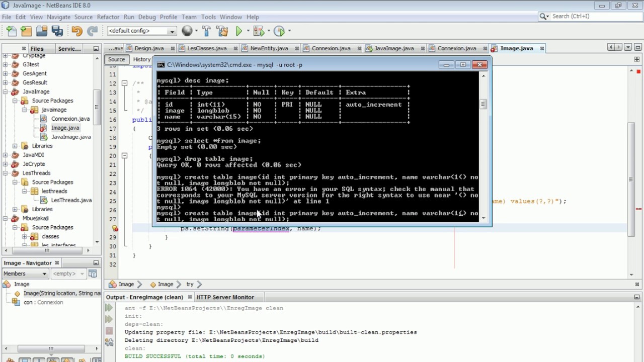Image resolution: width=644 pixels, height=362 pixels.
Task: Switch to the JavaImage.java tab
Action: click(394, 48)
